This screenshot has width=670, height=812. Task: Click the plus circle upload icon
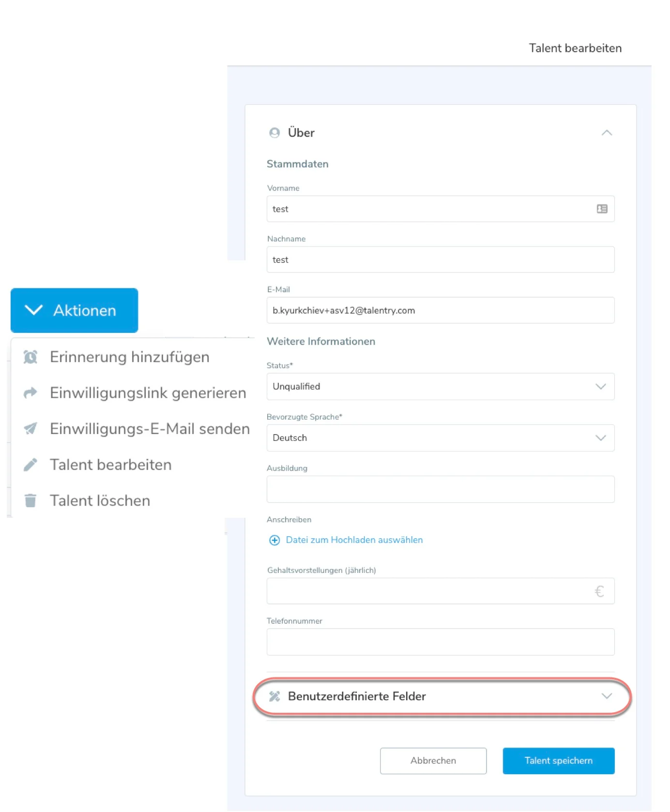[x=274, y=540]
